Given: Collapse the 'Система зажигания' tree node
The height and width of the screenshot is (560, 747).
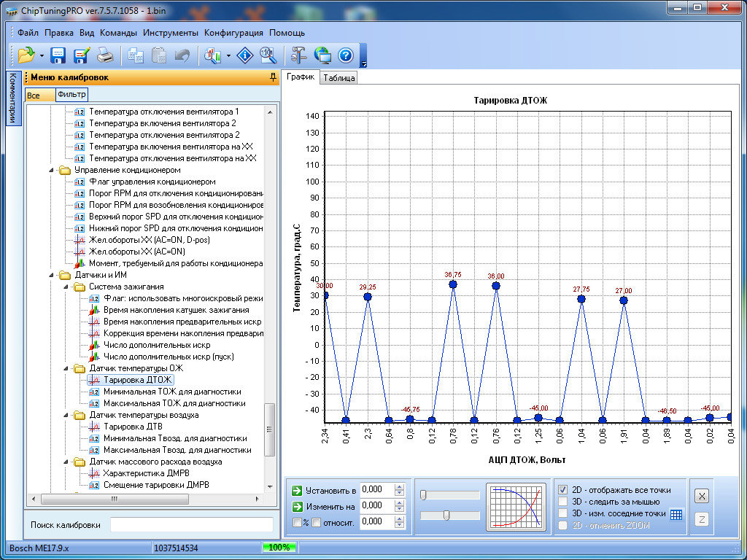Looking at the screenshot, I should point(66,287).
